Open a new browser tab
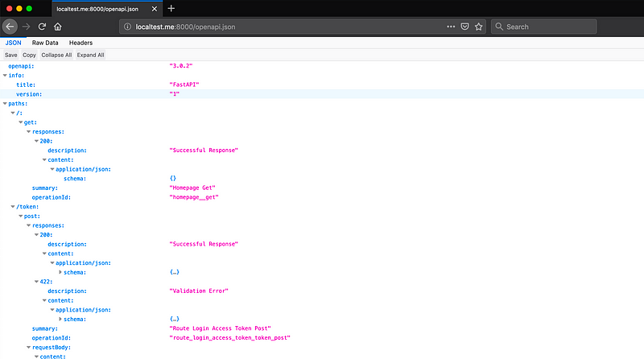Screen dimensions: 644x359 pyautogui.click(x=171, y=9)
